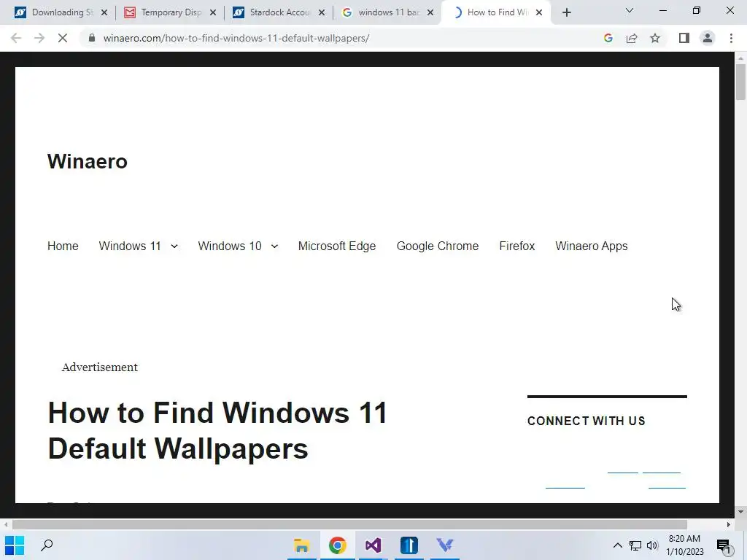Screen dimensions: 747x560
Task: Click the forward navigation arrow
Action: tap(39, 38)
